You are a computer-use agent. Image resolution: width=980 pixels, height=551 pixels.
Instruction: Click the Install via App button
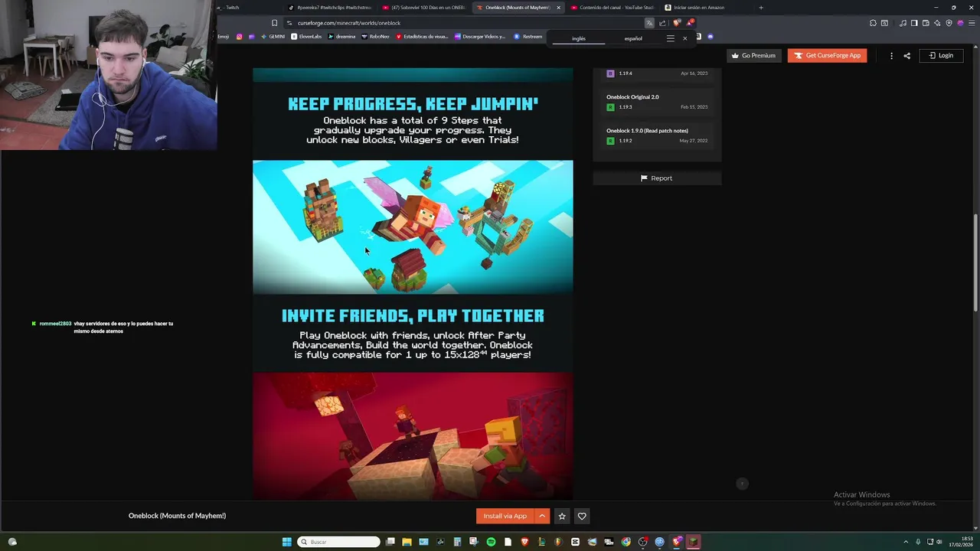click(505, 516)
